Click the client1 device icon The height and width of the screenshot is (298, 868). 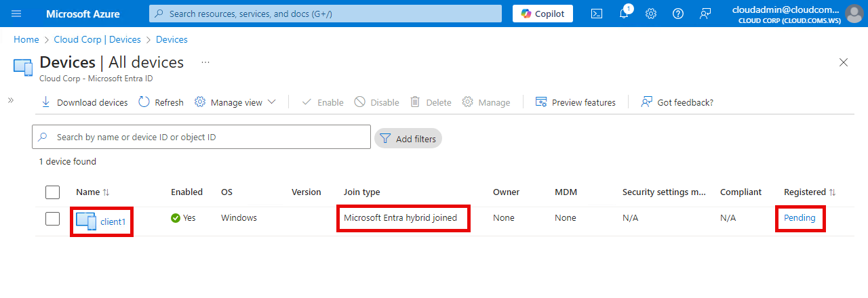click(86, 221)
